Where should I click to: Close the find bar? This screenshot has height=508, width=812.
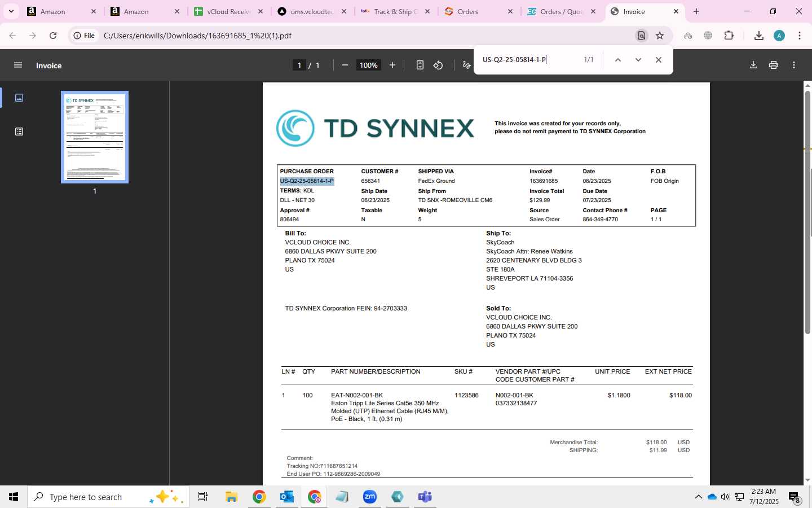click(659, 60)
